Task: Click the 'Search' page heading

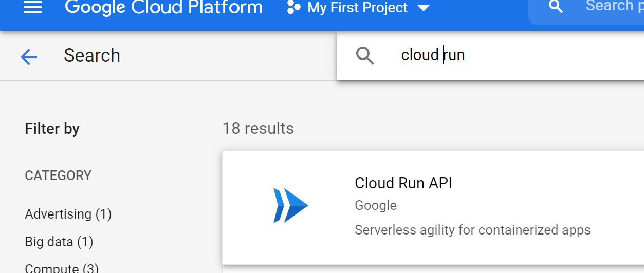Action: 92,55
